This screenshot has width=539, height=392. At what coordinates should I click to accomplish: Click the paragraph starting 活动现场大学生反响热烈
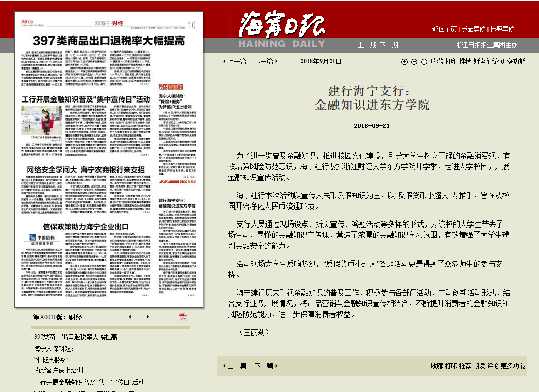pyautogui.click(x=365, y=269)
